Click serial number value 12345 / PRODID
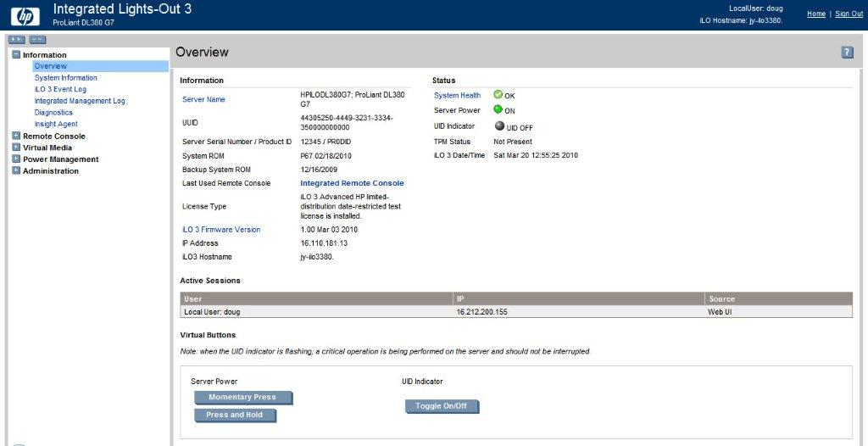The height and width of the screenshot is (446, 868). click(326, 142)
